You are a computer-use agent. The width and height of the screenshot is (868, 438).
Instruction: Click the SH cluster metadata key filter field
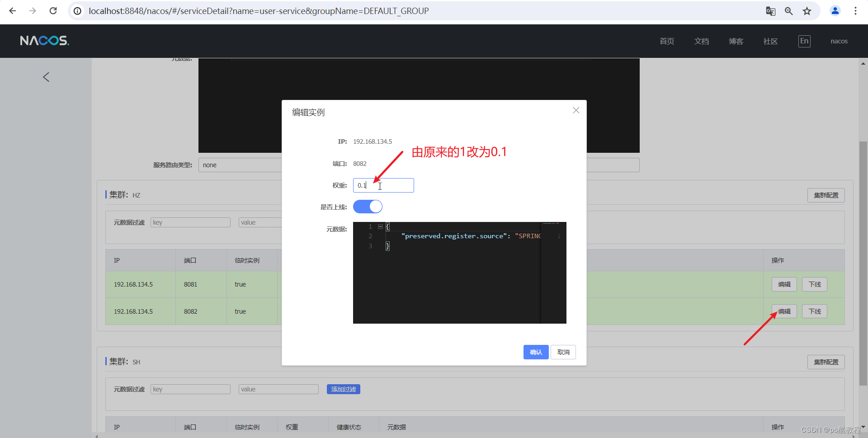click(190, 389)
